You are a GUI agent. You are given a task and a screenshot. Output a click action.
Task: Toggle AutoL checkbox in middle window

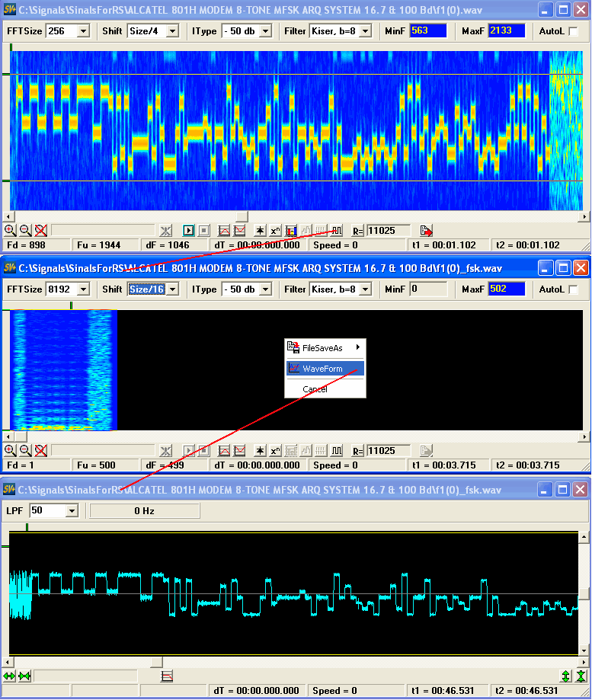click(x=573, y=289)
